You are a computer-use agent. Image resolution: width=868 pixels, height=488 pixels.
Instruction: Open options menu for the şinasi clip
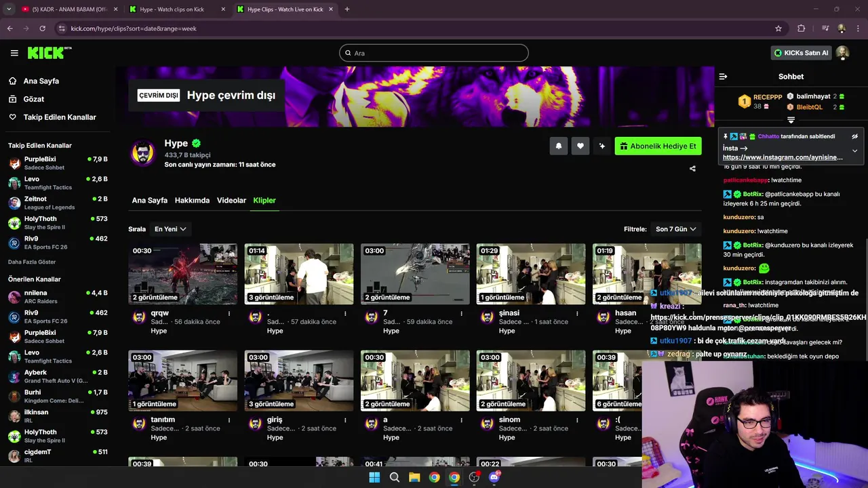coord(577,313)
